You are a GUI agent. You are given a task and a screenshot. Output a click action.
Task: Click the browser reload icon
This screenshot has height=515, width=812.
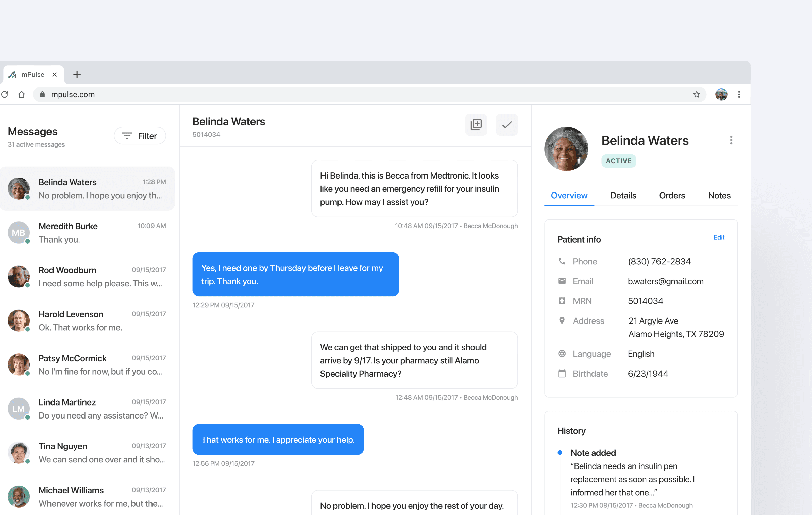tap(5, 94)
